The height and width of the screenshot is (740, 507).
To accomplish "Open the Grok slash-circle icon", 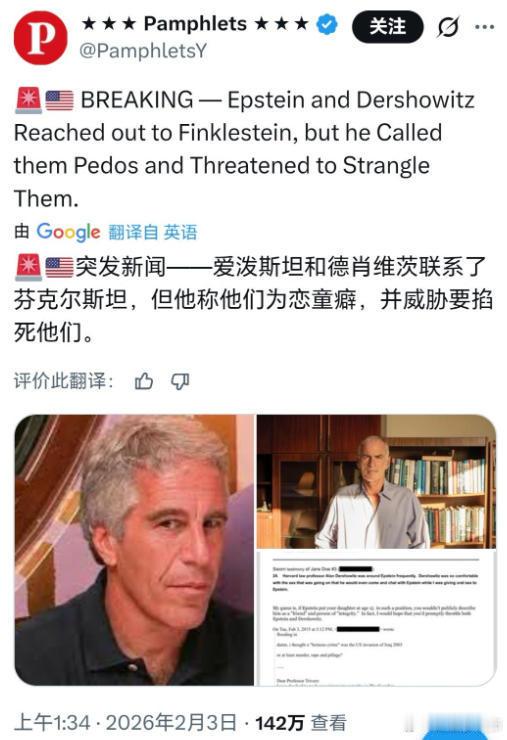I will 448,27.
